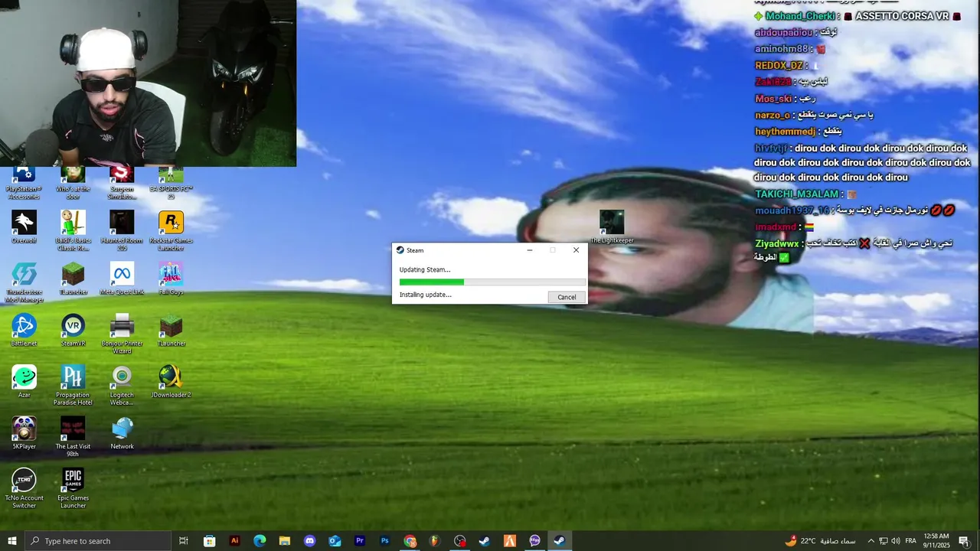Open the volume control tray icon

[896, 541]
